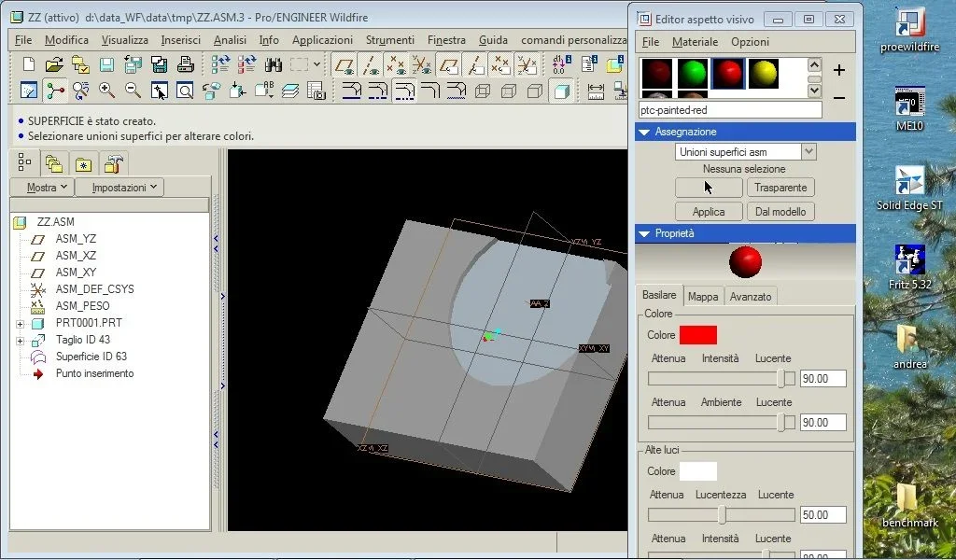Click the ptc-painted-red name field
The width and height of the screenshot is (956, 560).
(730, 110)
